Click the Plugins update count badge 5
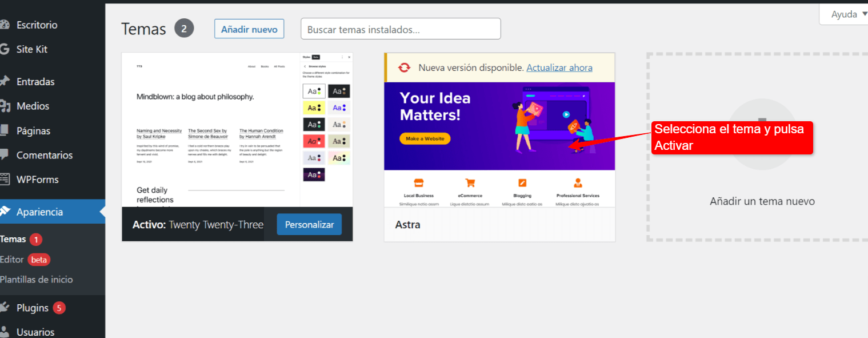The image size is (868, 338). click(59, 308)
